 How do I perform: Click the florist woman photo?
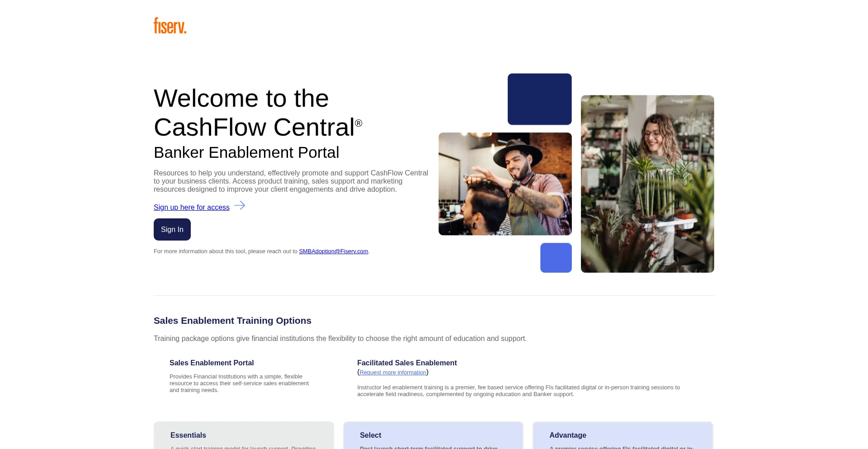point(647,184)
